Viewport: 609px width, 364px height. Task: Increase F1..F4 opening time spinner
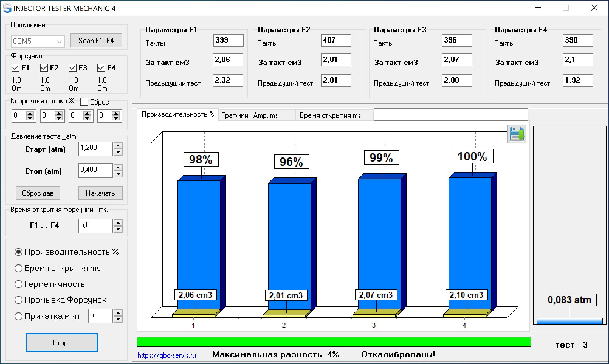118,223
